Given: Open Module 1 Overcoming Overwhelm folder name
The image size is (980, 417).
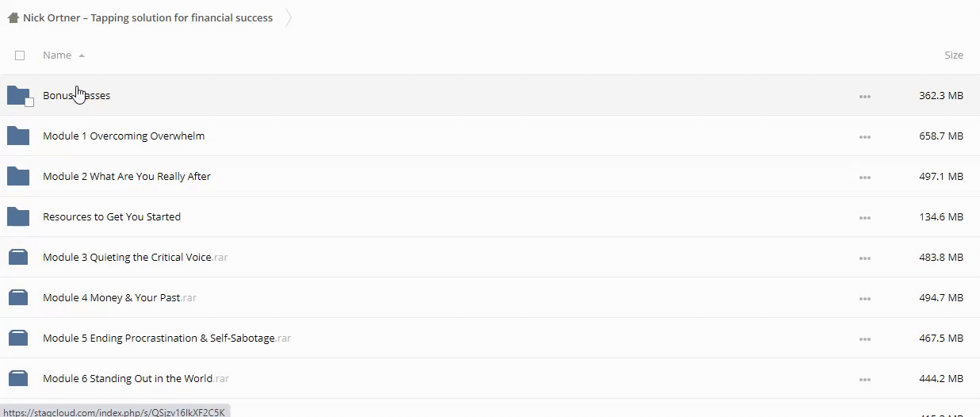Looking at the screenshot, I should (124, 136).
